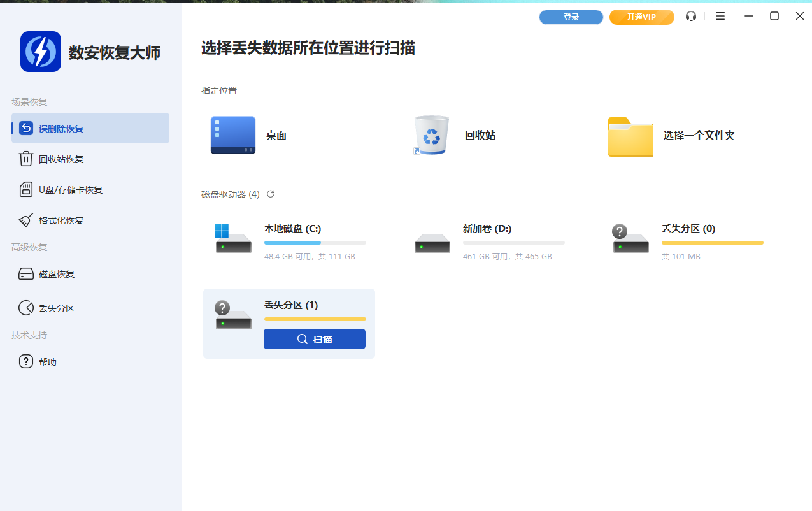Viewport: 812px width, 511px height.
Task: Refresh the 磁盘驱动器 list
Action: pyautogui.click(x=271, y=194)
